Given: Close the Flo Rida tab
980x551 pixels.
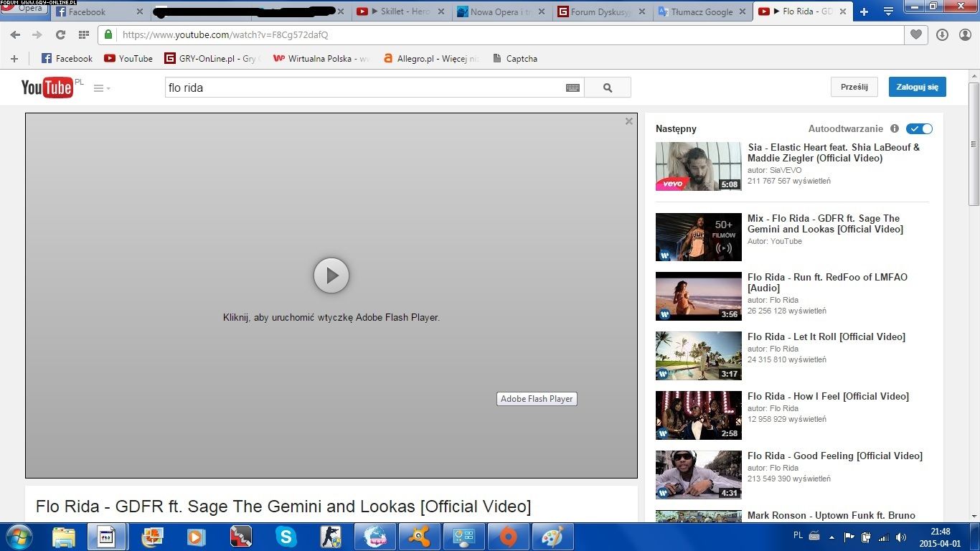Looking at the screenshot, I should (x=842, y=11).
